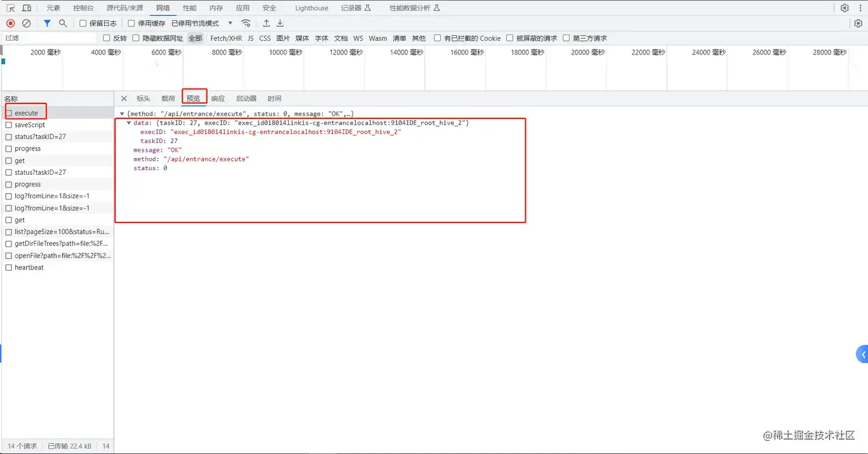Export HAR file with download arrow
868x454 pixels.
[x=280, y=23]
